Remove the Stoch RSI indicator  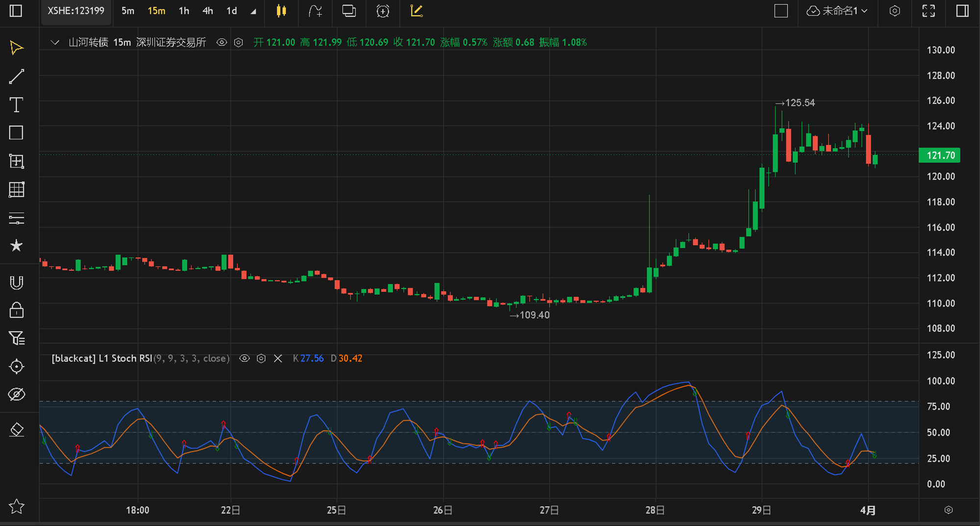pyautogui.click(x=278, y=359)
